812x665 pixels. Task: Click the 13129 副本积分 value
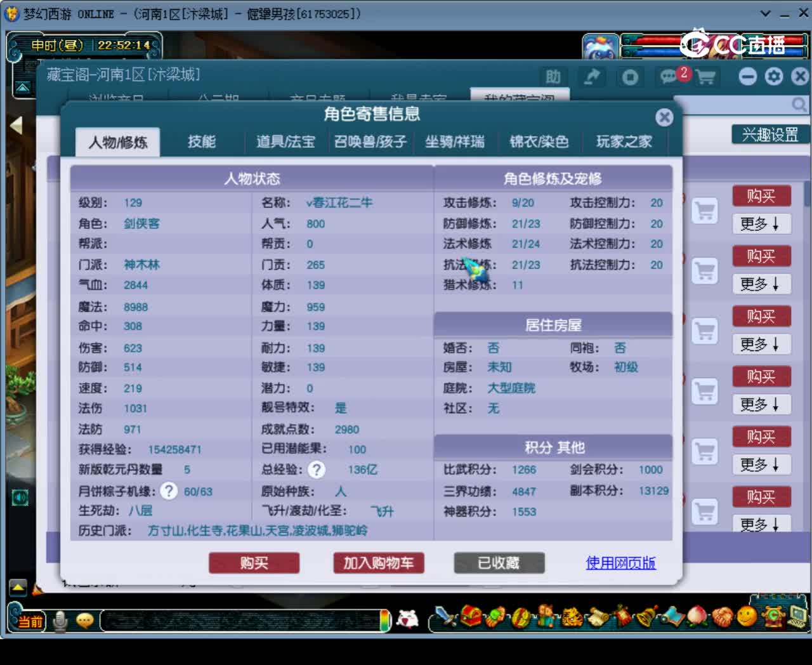653,491
